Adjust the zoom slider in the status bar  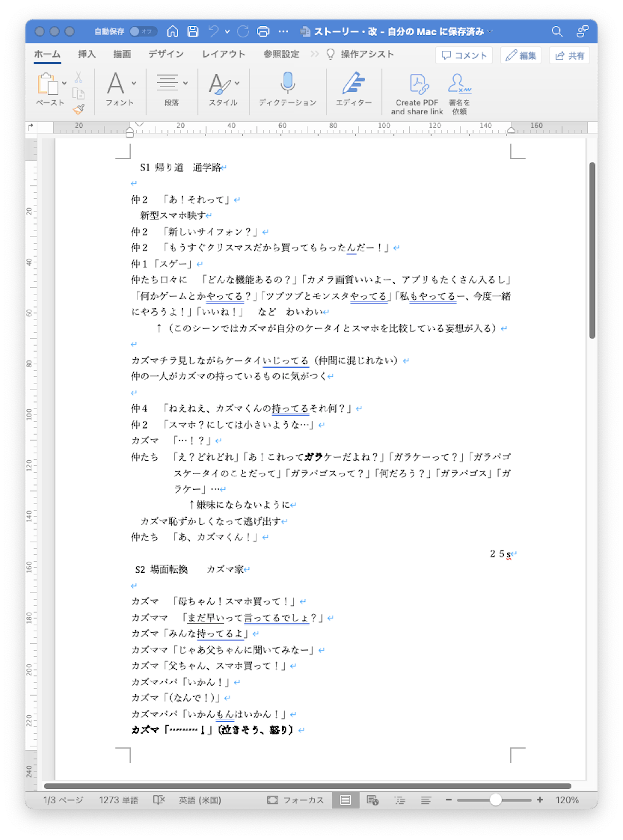pos(497,800)
